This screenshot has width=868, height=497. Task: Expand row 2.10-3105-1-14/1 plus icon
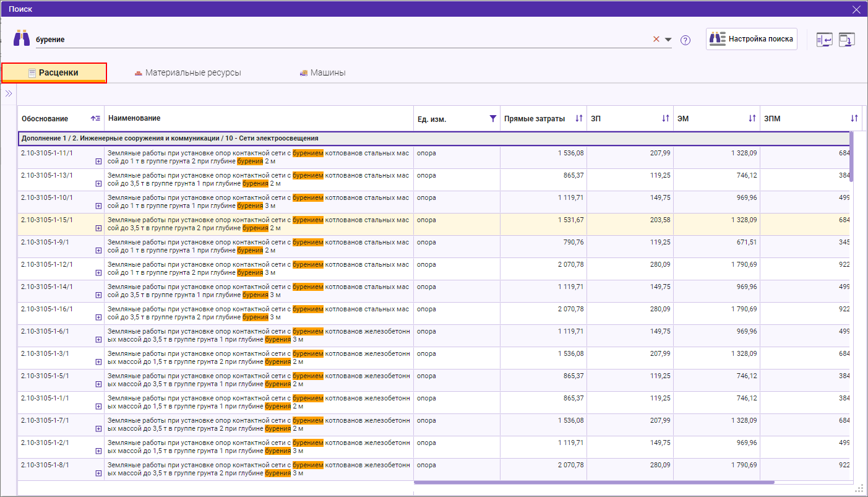click(x=98, y=295)
